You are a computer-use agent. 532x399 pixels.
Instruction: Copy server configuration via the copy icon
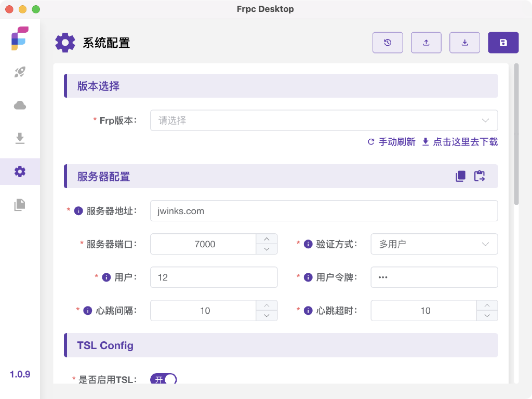(x=460, y=176)
